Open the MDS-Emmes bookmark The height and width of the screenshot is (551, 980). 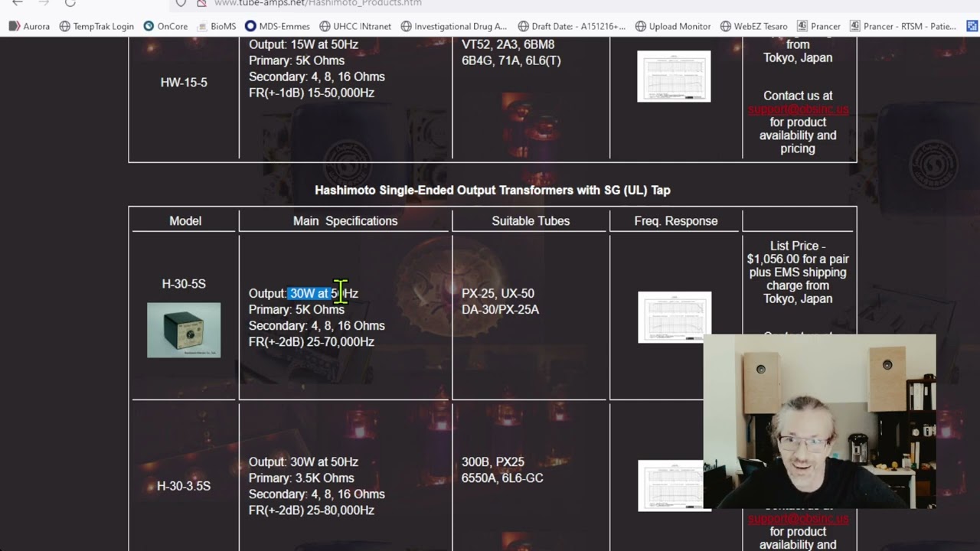pos(277,26)
